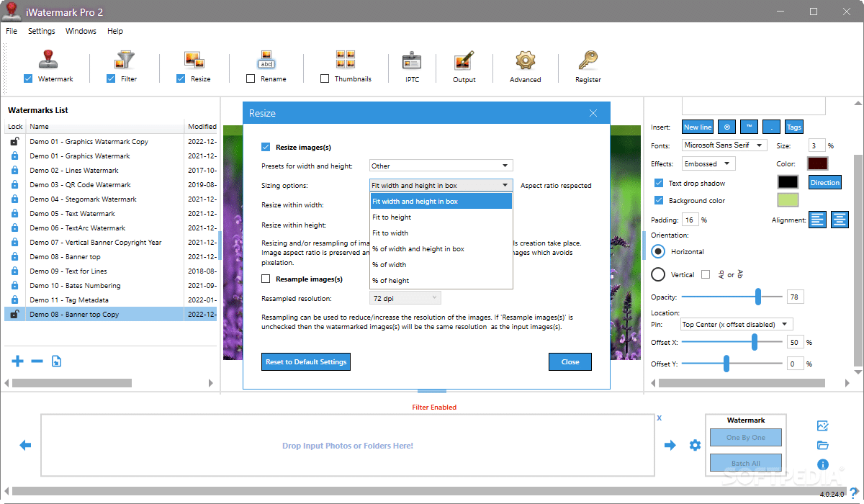Add a new watermark with plus icon
Image resolution: width=864 pixels, height=504 pixels.
pos(18,361)
